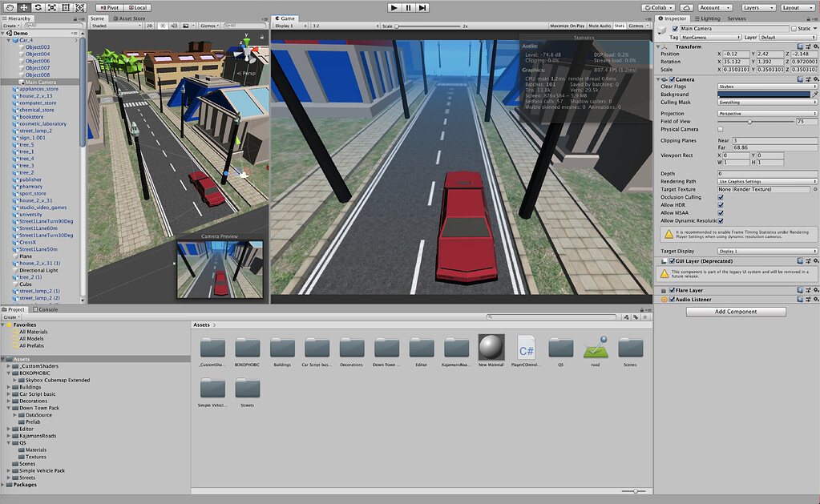Open the camera Background color picker
This screenshot has height=504, width=820.
pyautogui.click(x=761, y=94)
